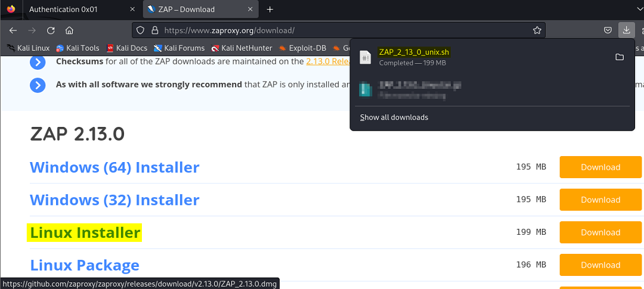Reload the current page
Viewport: 644px width, 289px height.
point(51,30)
